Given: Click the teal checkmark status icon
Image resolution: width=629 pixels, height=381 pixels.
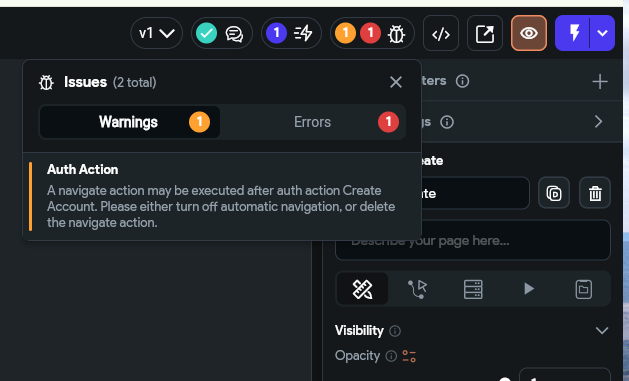Looking at the screenshot, I should click(x=207, y=33).
